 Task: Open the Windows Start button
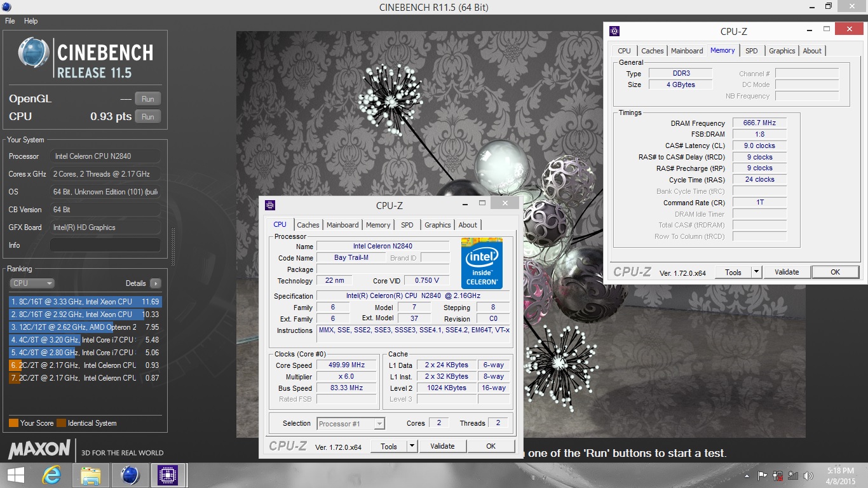[x=15, y=475]
